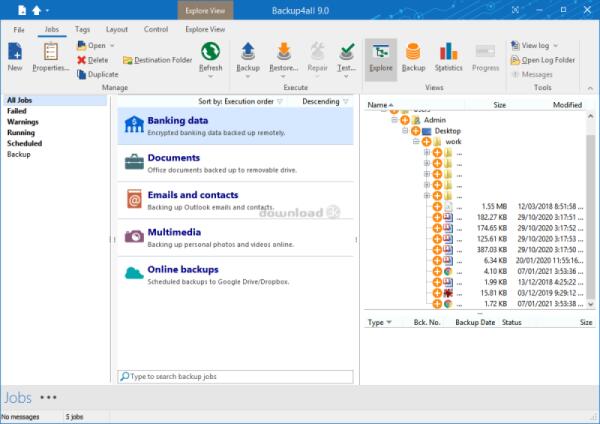Open the Descending sort direction dropdown
This screenshot has width=600, height=424.
325,101
